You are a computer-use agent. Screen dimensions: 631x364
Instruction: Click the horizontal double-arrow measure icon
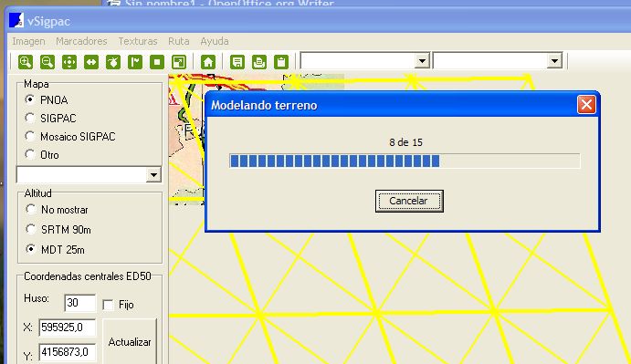tap(91, 62)
